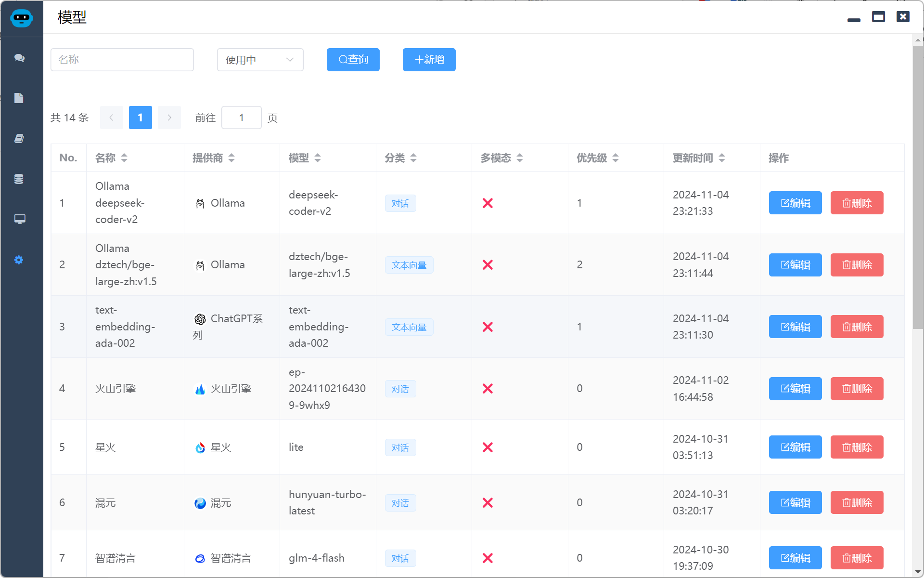Edit the 火山引擎 model row

pyautogui.click(x=796, y=389)
